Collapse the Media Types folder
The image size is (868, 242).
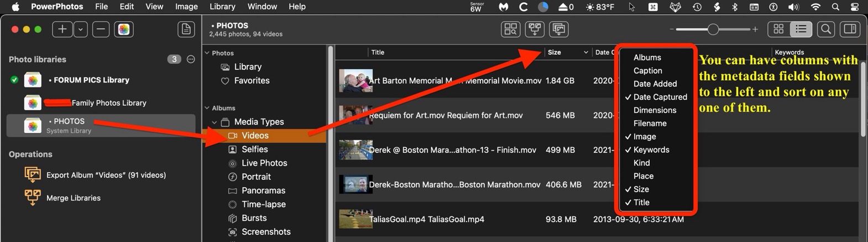tap(215, 122)
